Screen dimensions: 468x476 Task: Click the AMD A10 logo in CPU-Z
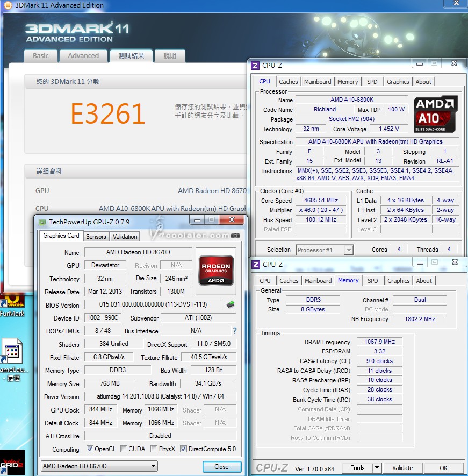pos(435,114)
